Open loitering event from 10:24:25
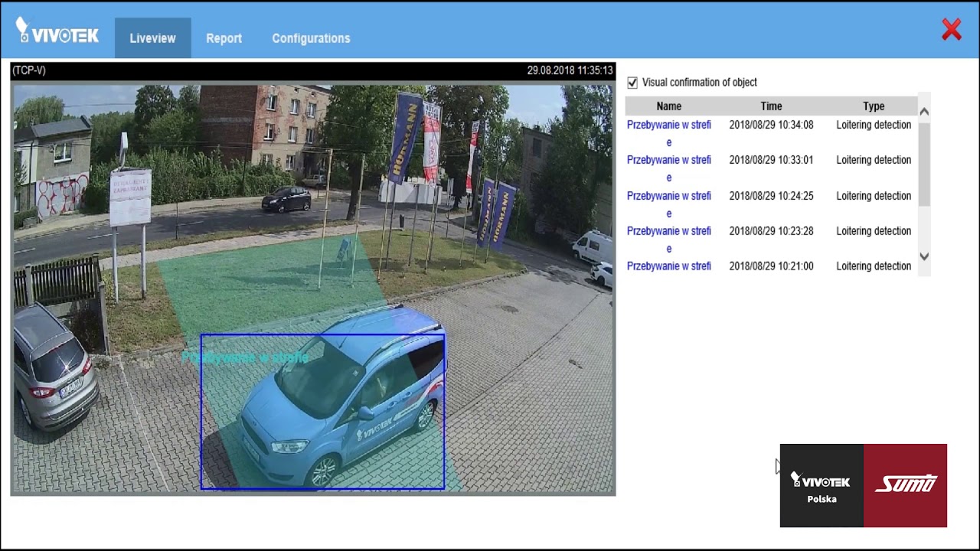 coord(668,196)
